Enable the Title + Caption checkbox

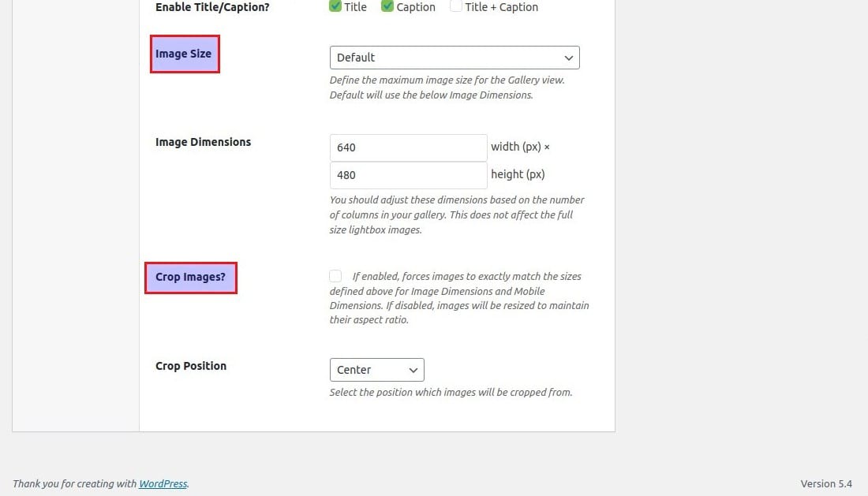tap(456, 6)
